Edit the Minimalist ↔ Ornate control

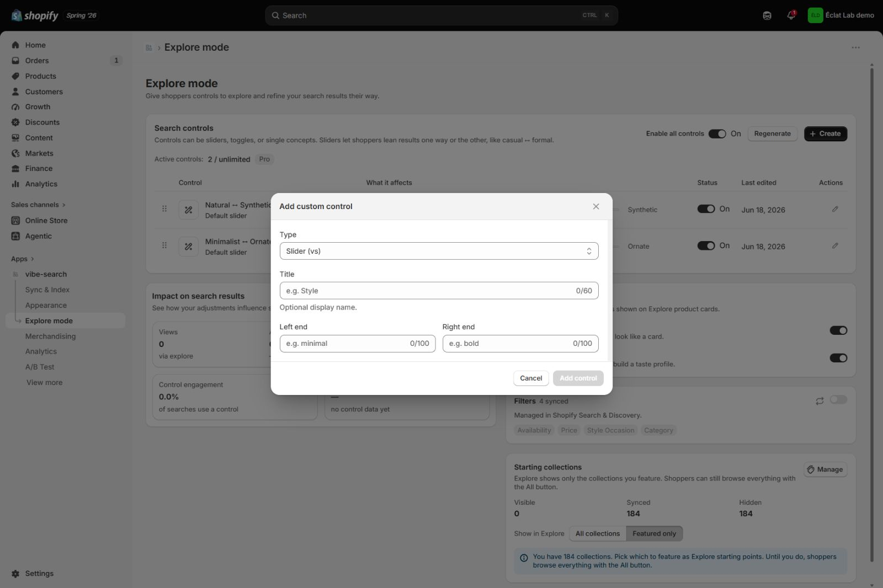(x=835, y=246)
